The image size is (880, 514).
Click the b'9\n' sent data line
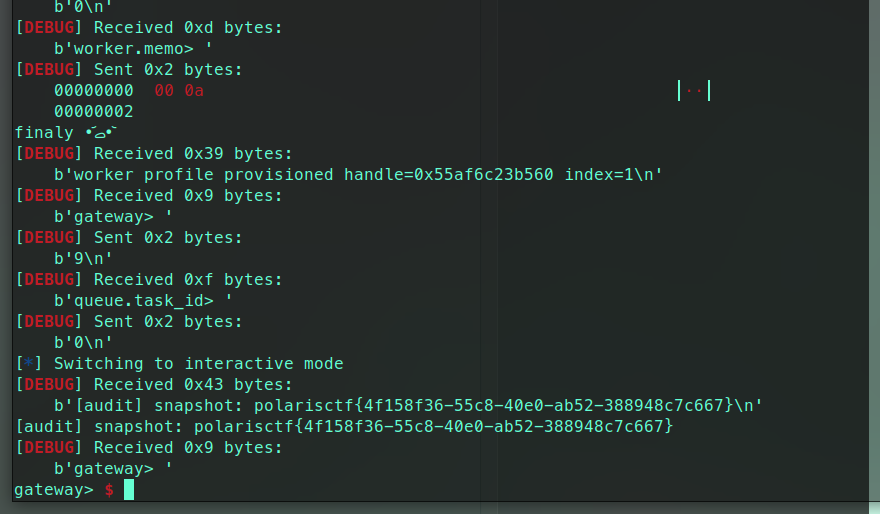coord(83,259)
